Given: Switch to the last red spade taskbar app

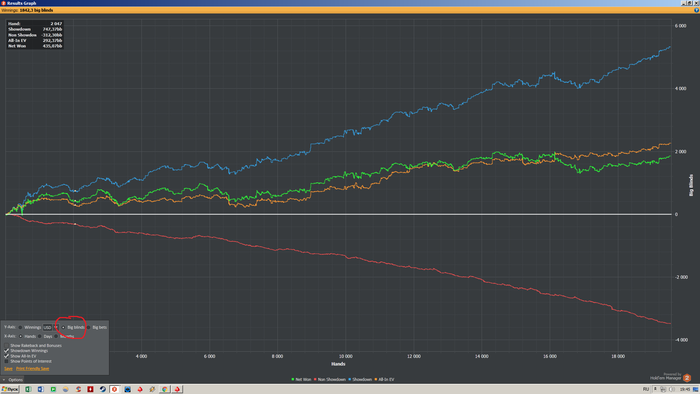Looking at the screenshot, I should (x=177, y=389).
